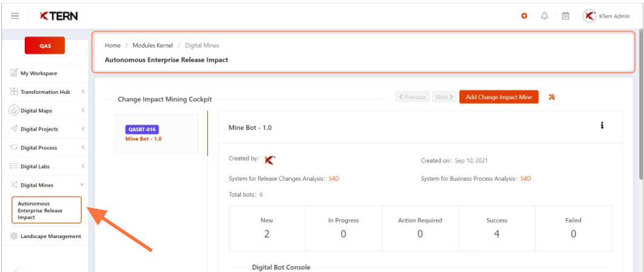Viewport: 644px width, 272px height.
Task: Click the Landscape Management gear icon
Action: (x=14, y=236)
